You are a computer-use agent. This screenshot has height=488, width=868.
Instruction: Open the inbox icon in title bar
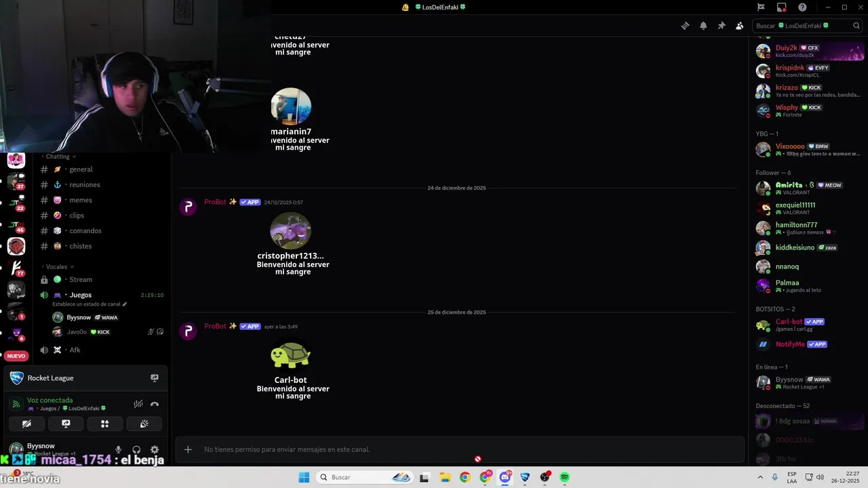(x=782, y=7)
